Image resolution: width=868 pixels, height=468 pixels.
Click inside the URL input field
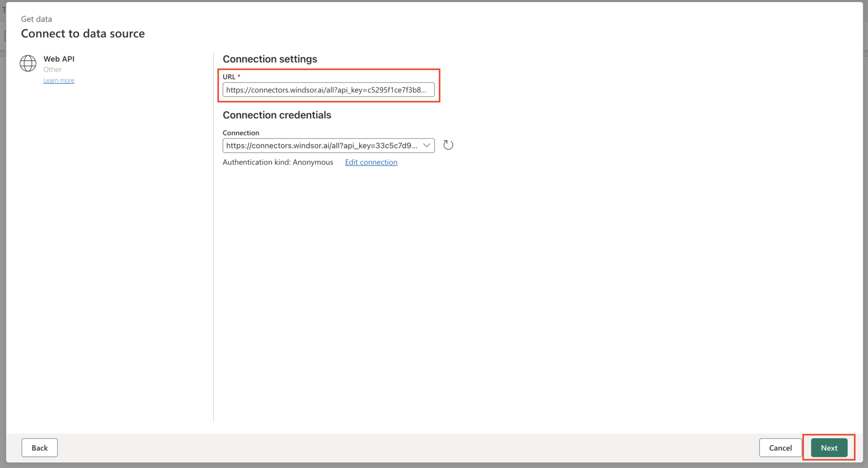click(329, 90)
